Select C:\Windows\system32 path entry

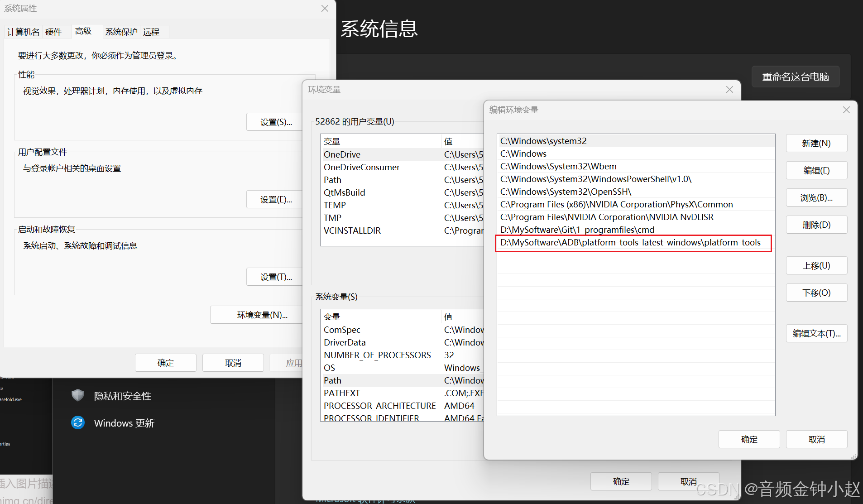click(636, 141)
